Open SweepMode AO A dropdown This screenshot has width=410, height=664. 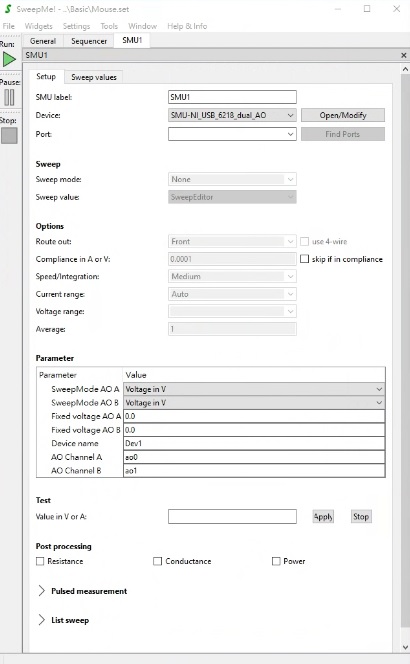point(254,389)
